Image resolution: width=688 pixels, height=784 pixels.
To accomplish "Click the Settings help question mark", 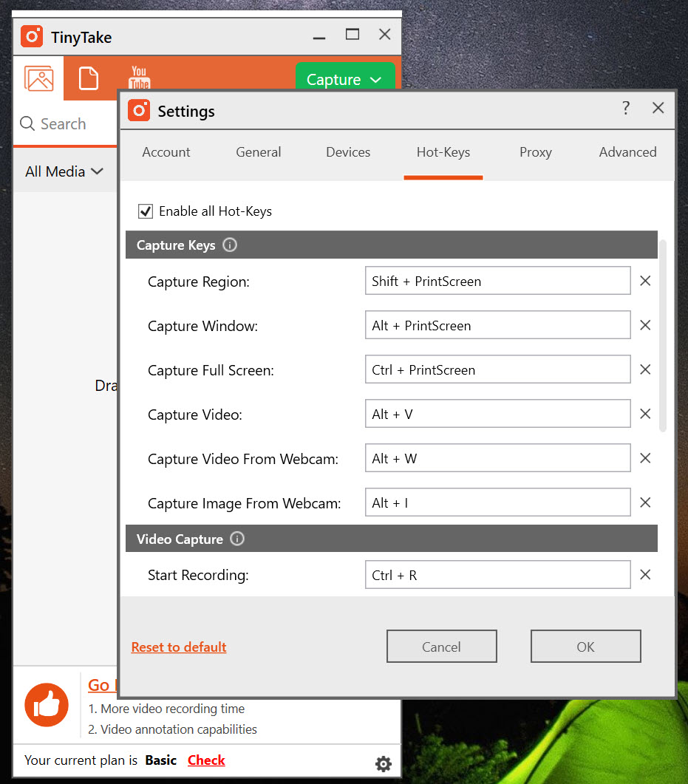I will (626, 109).
